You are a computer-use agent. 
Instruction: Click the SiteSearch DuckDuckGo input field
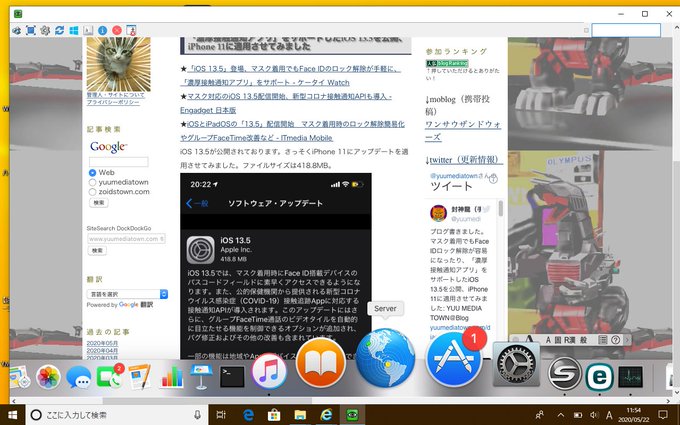[x=126, y=239]
